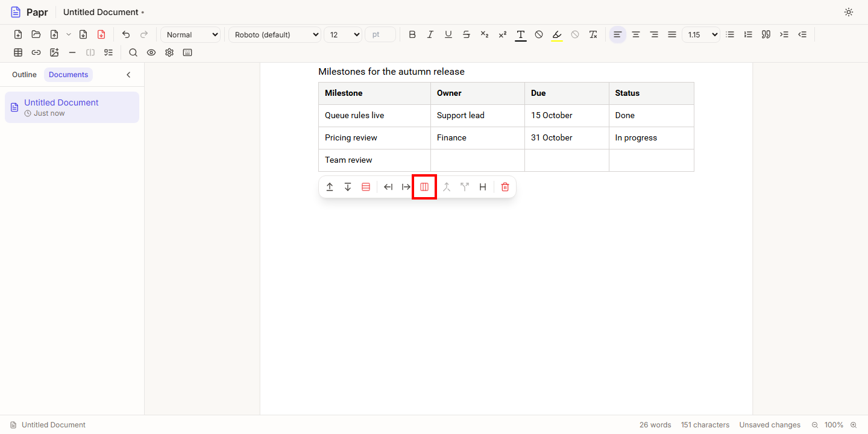The image size is (868, 434).
Task: Add a table row below
Action: [x=348, y=187]
